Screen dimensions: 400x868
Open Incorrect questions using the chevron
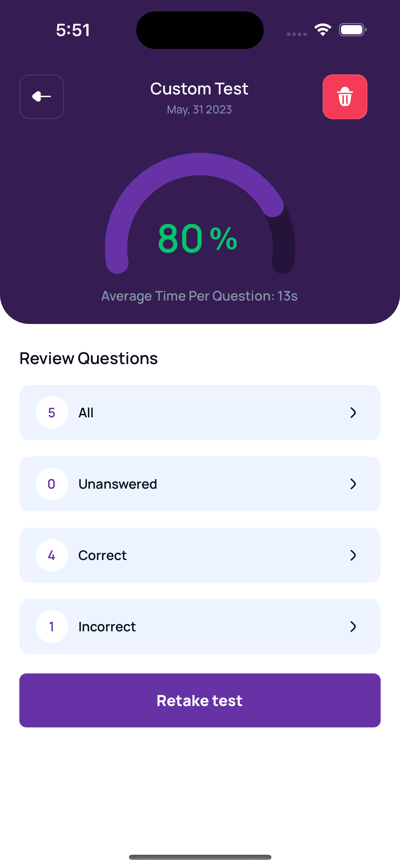click(x=354, y=627)
